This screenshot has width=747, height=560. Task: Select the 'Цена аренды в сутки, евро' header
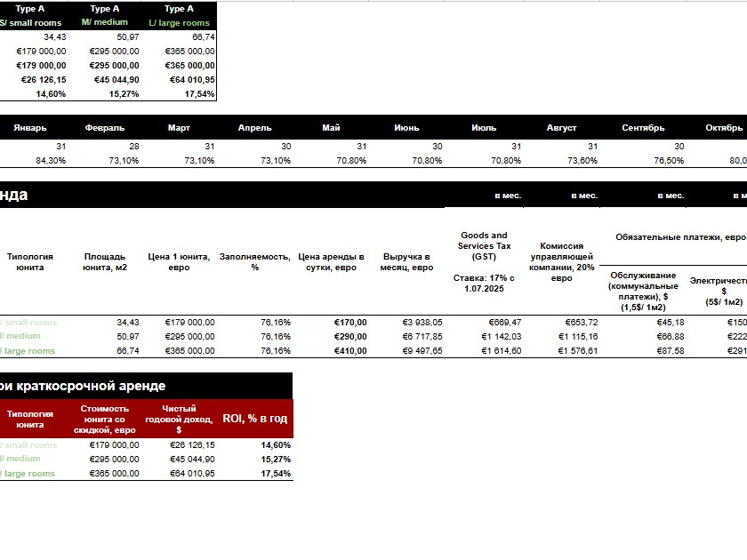[331, 262]
